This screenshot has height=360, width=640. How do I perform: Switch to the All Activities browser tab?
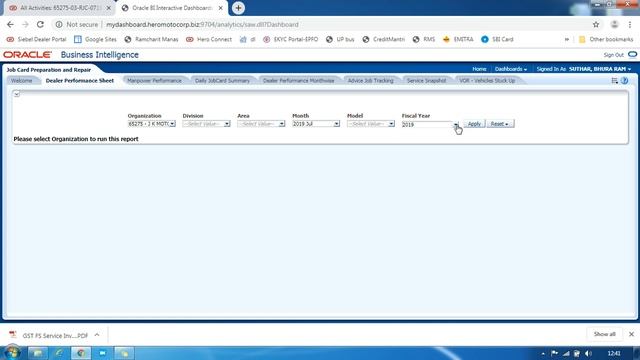coord(59,8)
